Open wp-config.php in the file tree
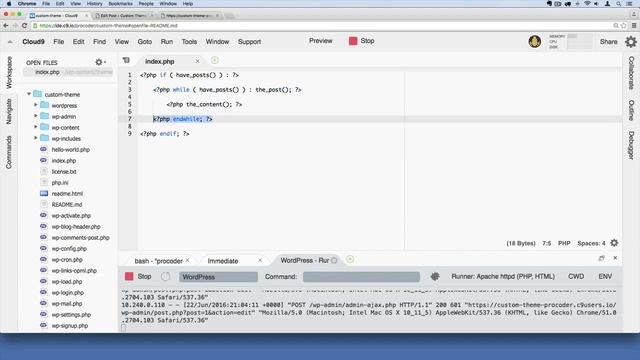This screenshot has height=360, width=640. pos(69,249)
